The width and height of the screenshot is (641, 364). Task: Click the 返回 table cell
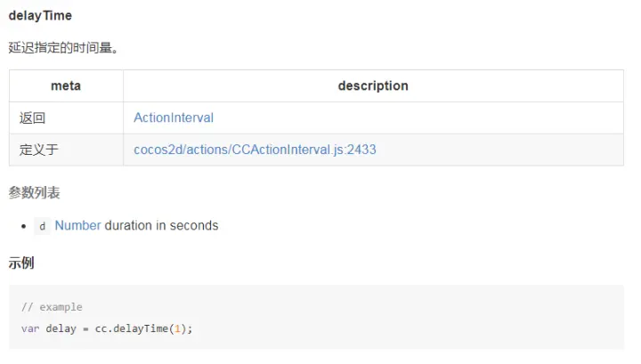click(66, 117)
